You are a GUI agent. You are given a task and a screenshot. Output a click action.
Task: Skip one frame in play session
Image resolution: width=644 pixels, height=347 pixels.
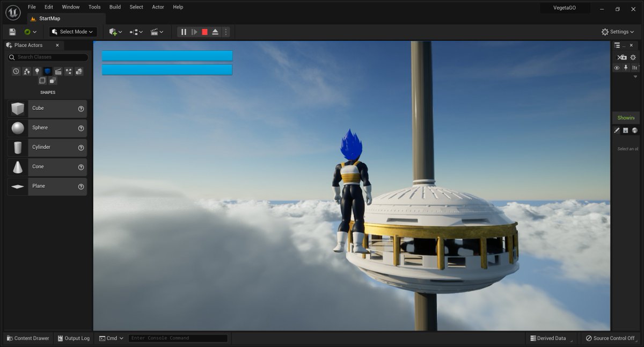[194, 32]
